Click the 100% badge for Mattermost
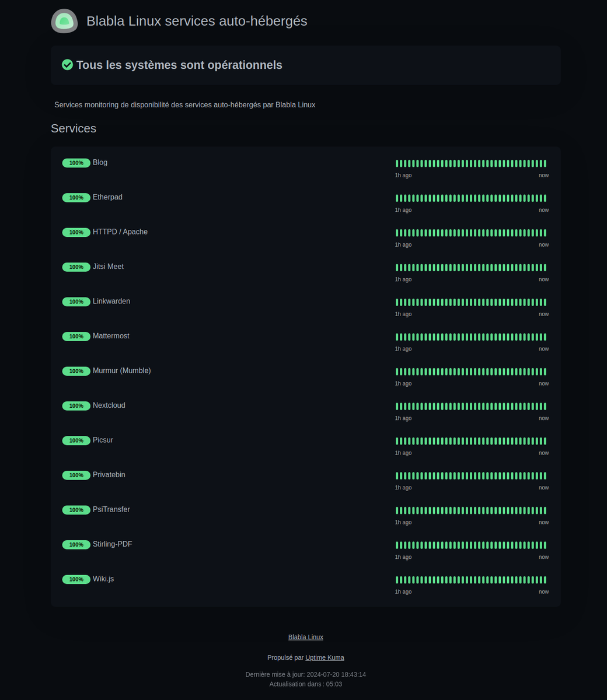 click(76, 337)
